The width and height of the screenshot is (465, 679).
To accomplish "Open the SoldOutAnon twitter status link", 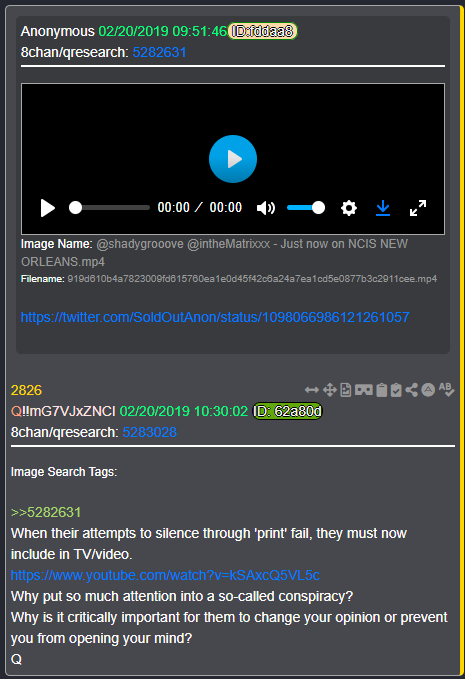I will 215,317.
